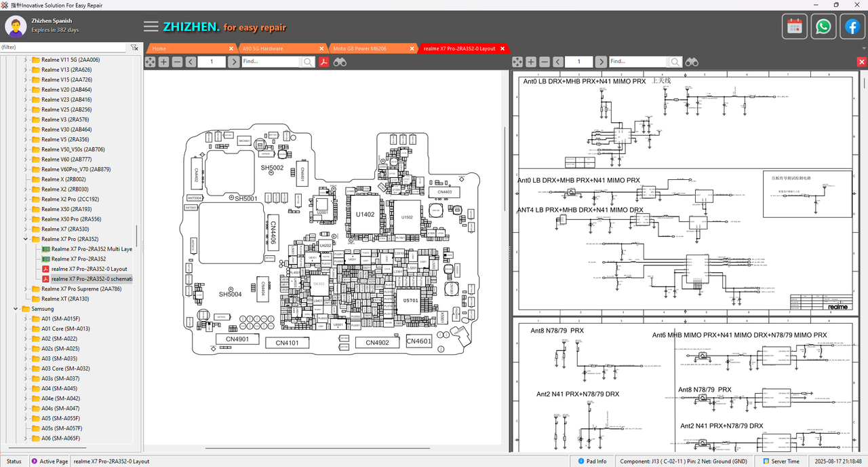The width and height of the screenshot is (868, 467).
Task: Click the Active Page status bar label
Action: (x=50, y=462)
